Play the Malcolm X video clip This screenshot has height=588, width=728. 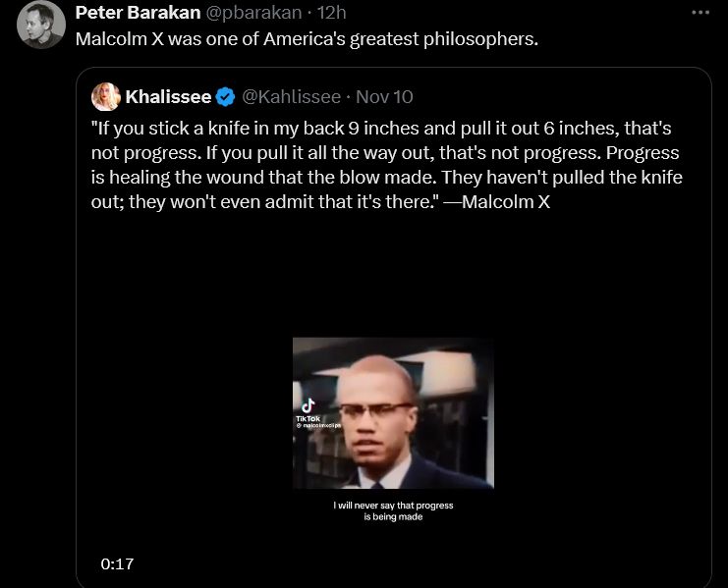[393, 413]
